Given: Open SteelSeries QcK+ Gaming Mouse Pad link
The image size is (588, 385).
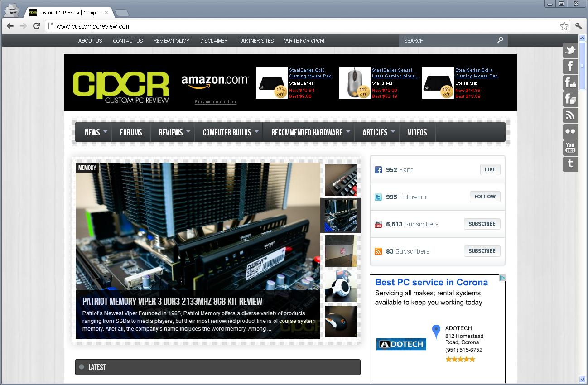Looking at the screenshot, I should 477,73.
